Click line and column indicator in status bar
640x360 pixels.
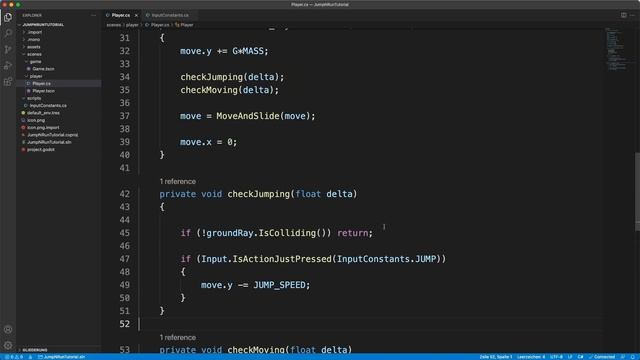(x=495, y=357)
